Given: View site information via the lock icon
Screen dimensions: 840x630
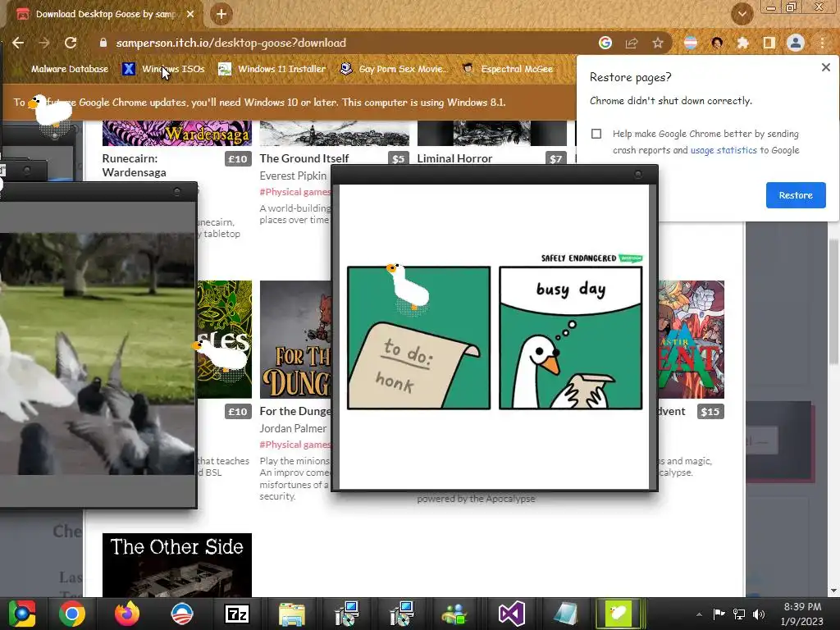Looking at the screenshot, I should tap(103, 43).
